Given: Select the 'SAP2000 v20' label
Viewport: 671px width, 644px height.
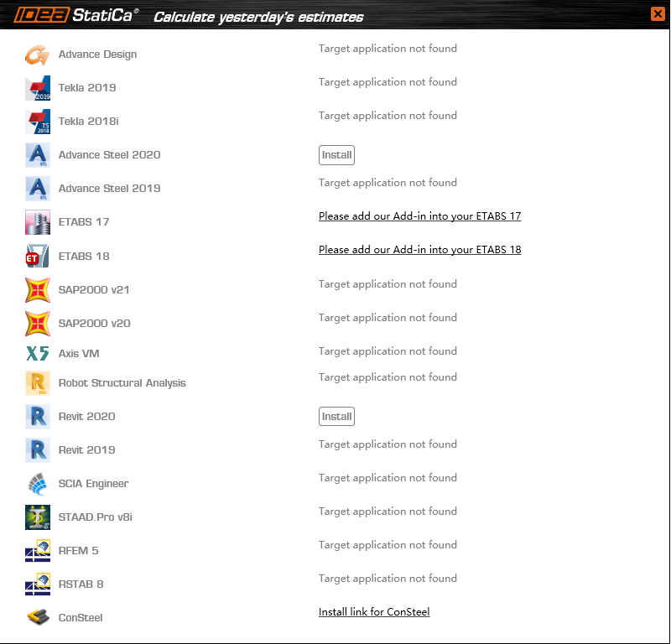Looking at the screenshot, I should pos(95,323).
